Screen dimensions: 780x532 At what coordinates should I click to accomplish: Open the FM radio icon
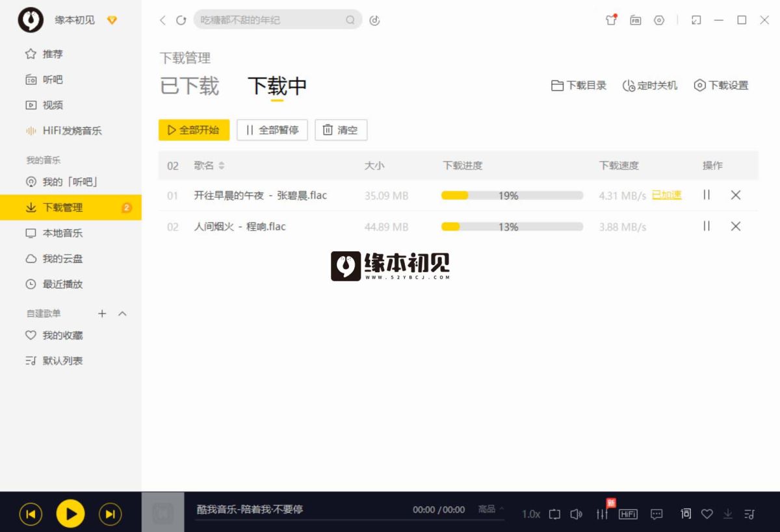coord(635,20)
